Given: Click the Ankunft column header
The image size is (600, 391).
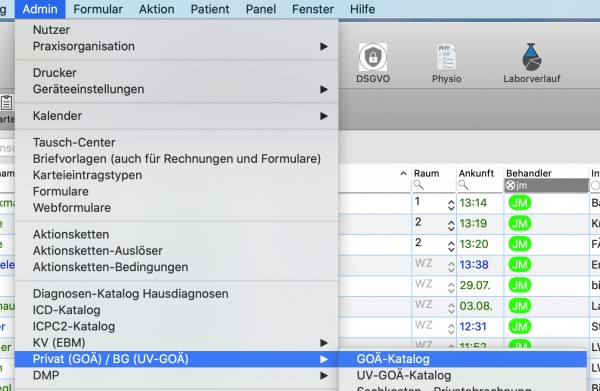Looking at the screenshot, I should pos(476,173).
